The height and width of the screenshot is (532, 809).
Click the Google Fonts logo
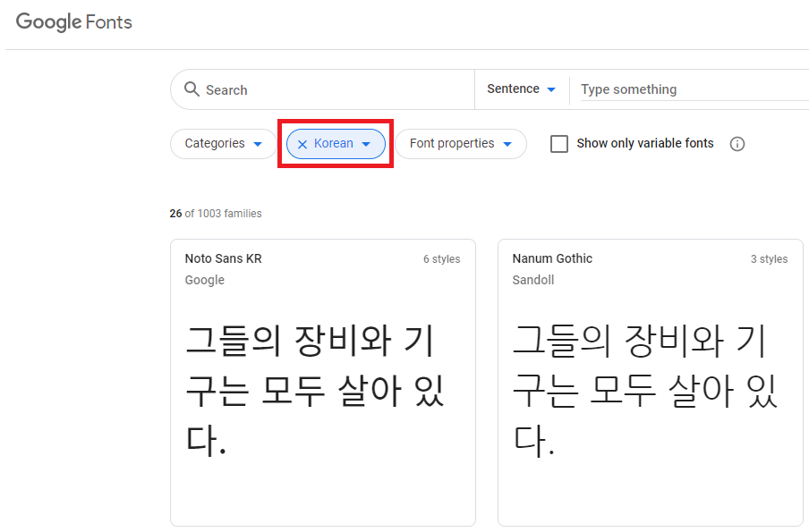pos(73,22)
